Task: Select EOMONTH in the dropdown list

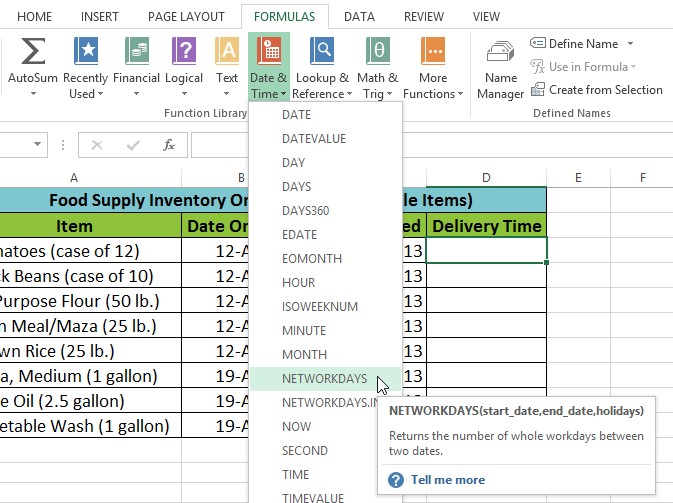Action: [x=325, y=259]
